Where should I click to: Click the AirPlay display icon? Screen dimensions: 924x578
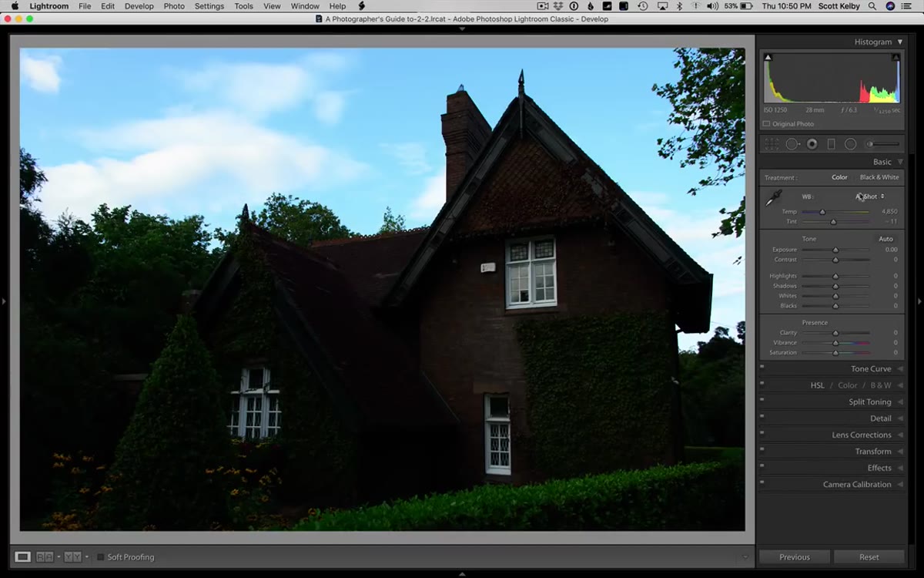click(662, 6)
